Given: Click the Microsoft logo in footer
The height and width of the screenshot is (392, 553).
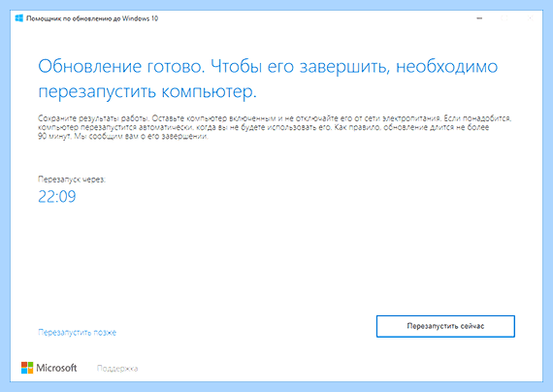Looking at the screenshot, I should point(49,368).
